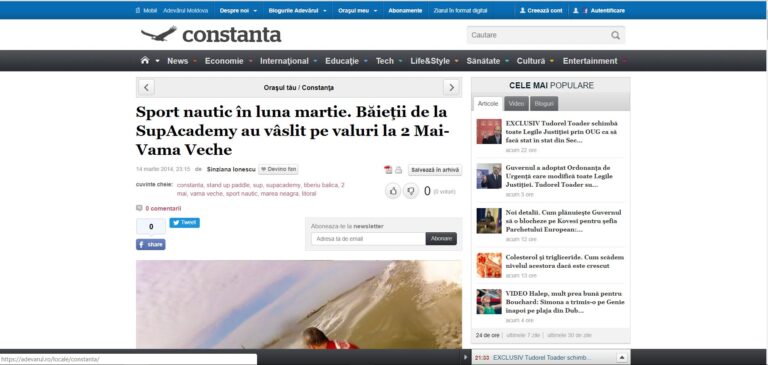Click the eagle logo beside constanta
The image size is (768, 365).
[159, 34]
